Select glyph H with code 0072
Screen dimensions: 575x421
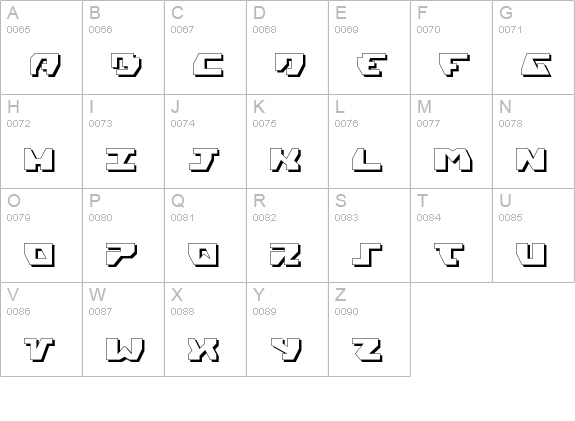pos(39,160)
